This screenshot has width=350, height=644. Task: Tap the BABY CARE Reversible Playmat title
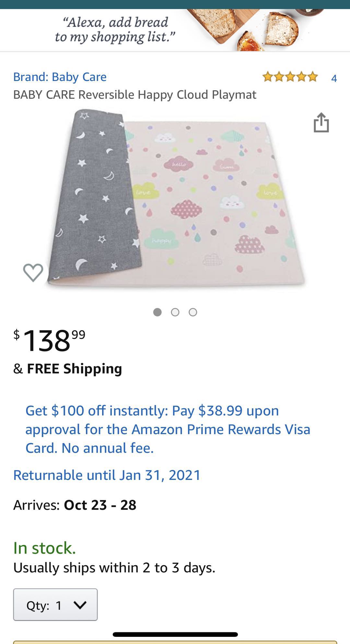[x=134, y=95]
